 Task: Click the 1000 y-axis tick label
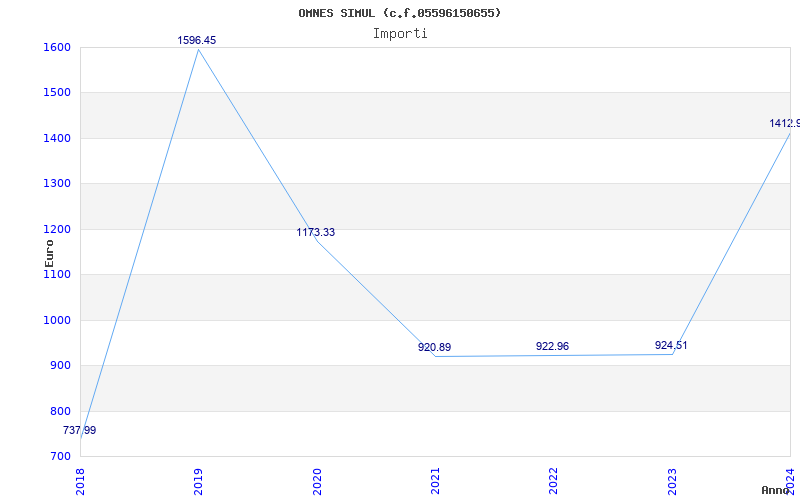(57, 320)
